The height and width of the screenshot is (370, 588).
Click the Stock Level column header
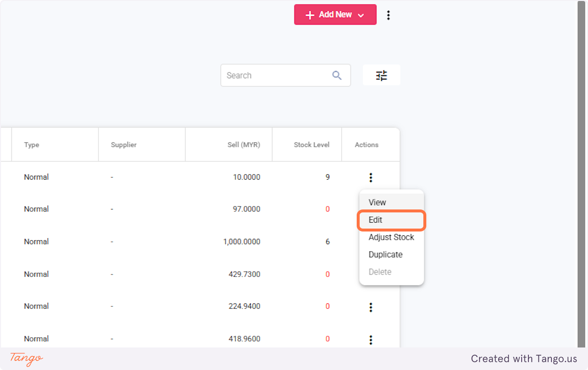point(307,145)
